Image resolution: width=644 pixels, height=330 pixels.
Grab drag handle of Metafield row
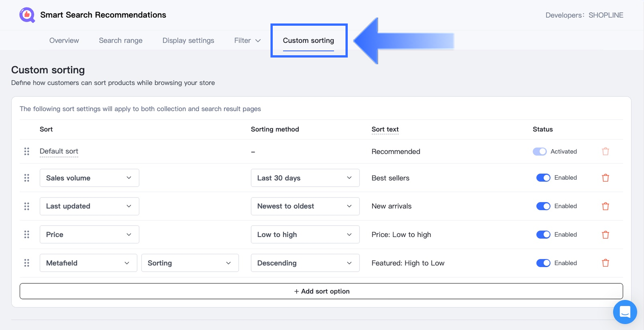pos(27,263)
